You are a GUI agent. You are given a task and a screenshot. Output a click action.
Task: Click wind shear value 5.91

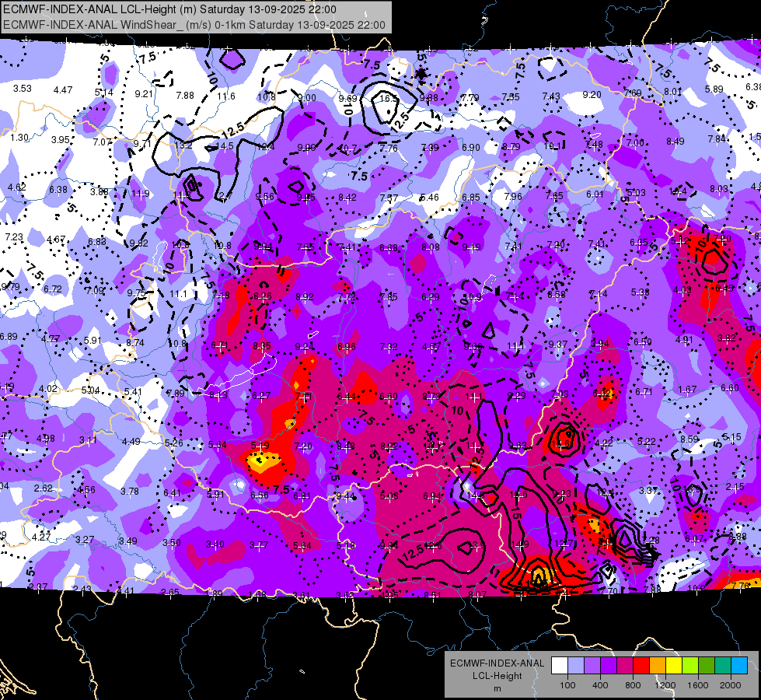click(93, 341)
